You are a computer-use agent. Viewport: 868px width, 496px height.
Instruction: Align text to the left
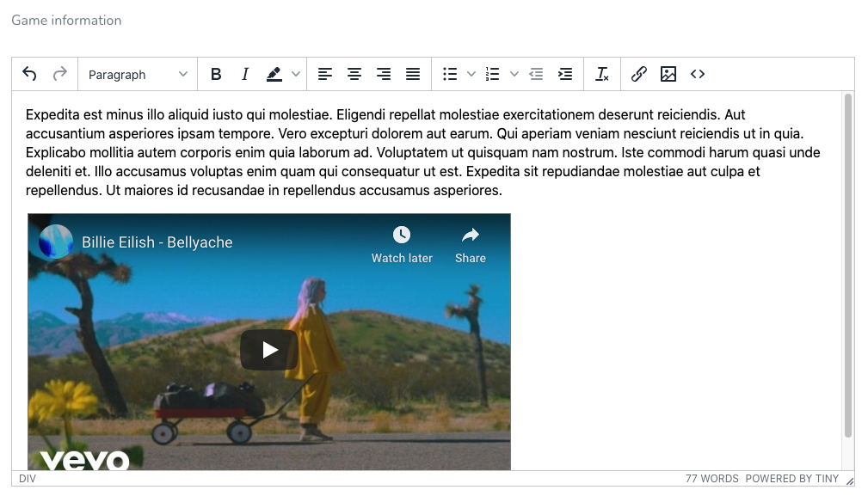(324, 75)
